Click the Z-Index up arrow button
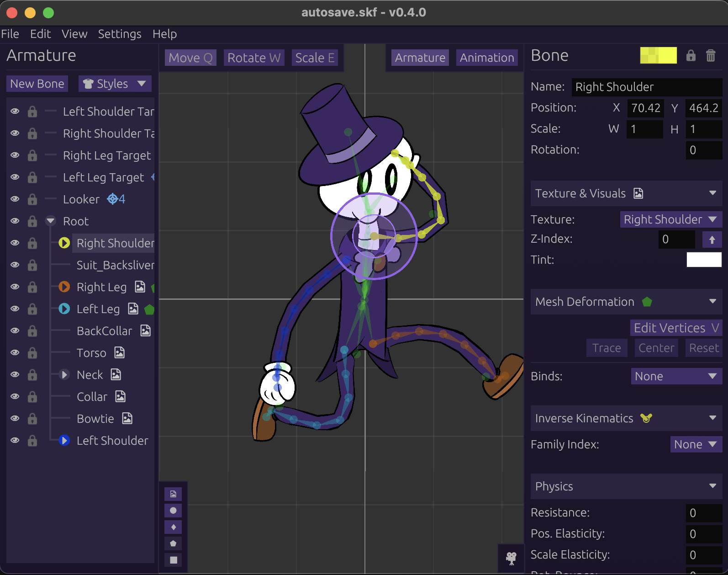The height and width of the screenshot is (575, 728). tap(712, 240)
